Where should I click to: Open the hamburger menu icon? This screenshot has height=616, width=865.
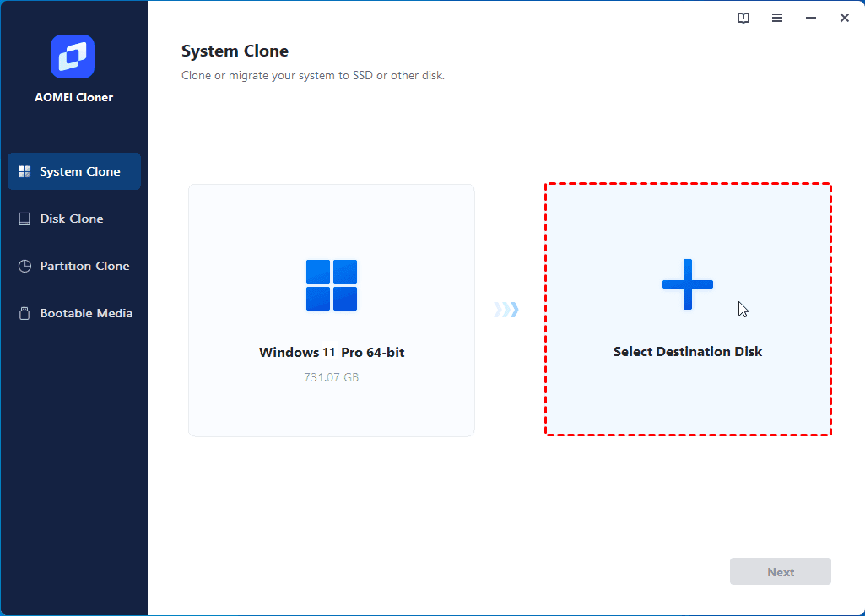(776, 19)
